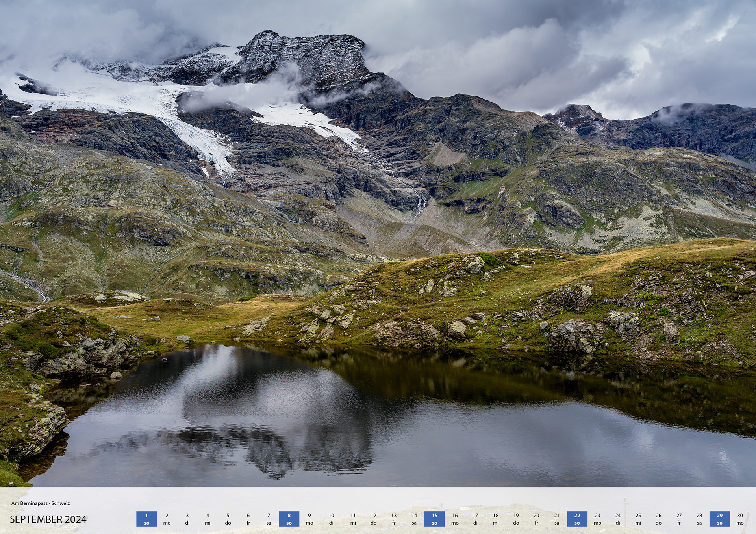Select day 24 di
756x534 pixels.
[x=618, y=519]
